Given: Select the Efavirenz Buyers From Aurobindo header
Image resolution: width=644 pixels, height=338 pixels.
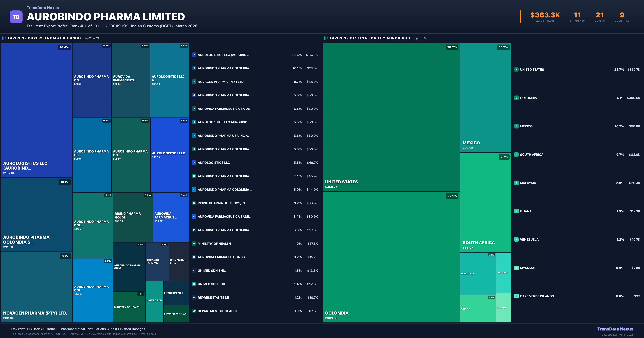Looking at the screenshot, I should click(x=43, y=38).
